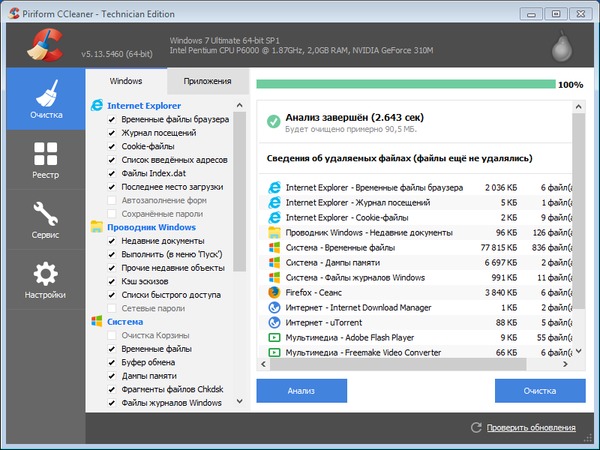Collapse the Internet Explorer category header
600x450 pixels.
coord(143,105)
